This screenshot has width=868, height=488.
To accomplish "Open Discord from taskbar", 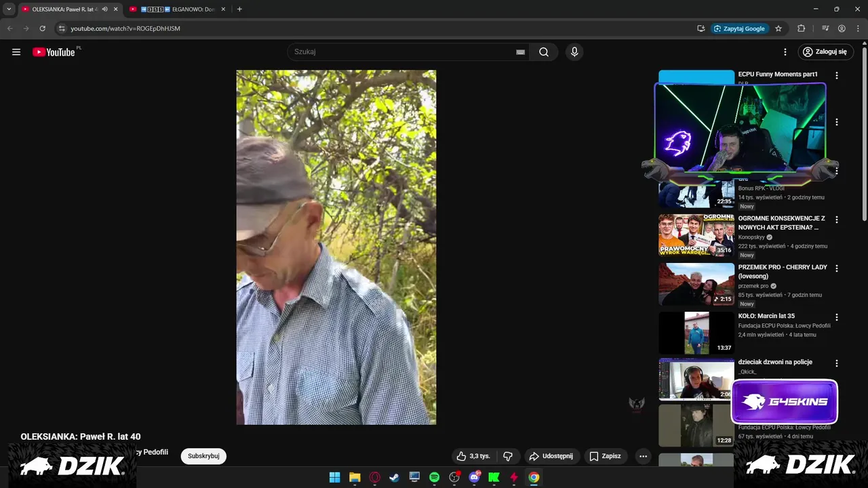I will click(474, 477).
